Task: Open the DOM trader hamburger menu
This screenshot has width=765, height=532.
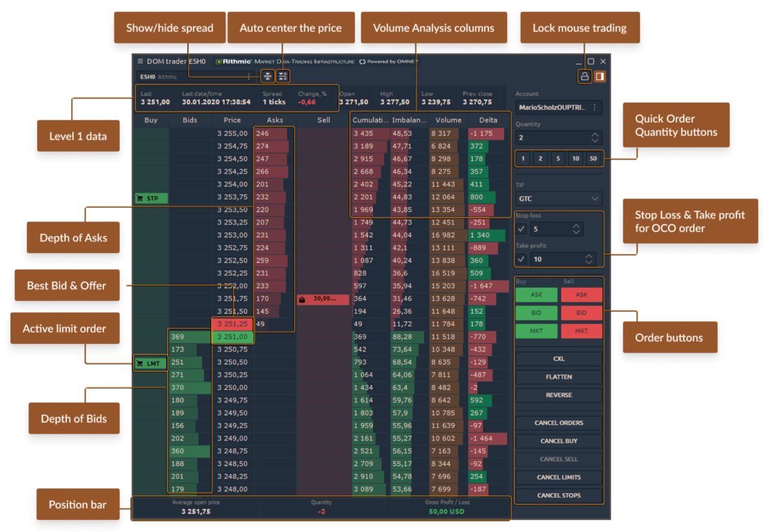Action: tap(140, 62)
